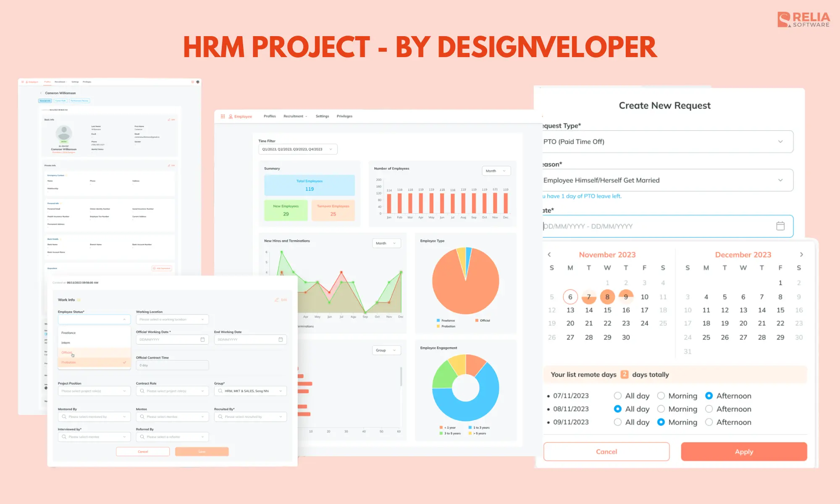Select Afternoon for 08/11/2023
Viewport: 840px width, 504px height.
(709, 409)
